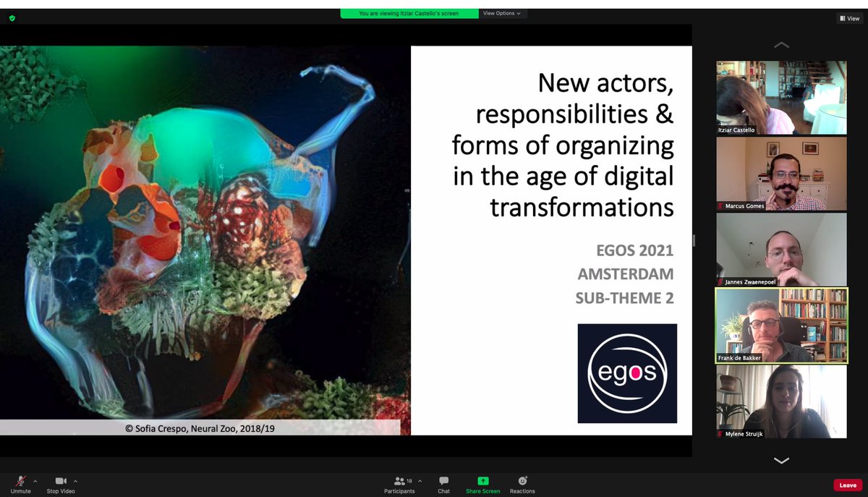
Task: Select Jannes Zwaenepoel video tile
Action: point(781,250)
